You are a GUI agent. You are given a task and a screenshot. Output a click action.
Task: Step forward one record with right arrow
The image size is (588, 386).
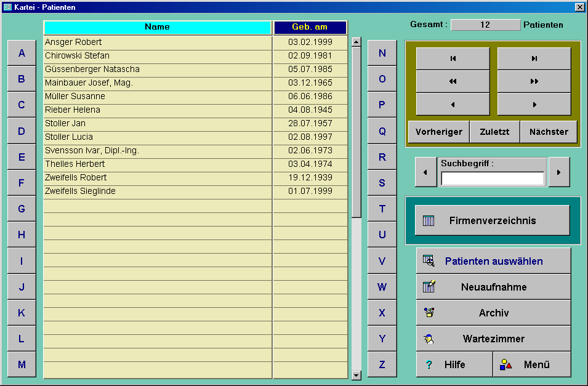click(x=534, y=105)
